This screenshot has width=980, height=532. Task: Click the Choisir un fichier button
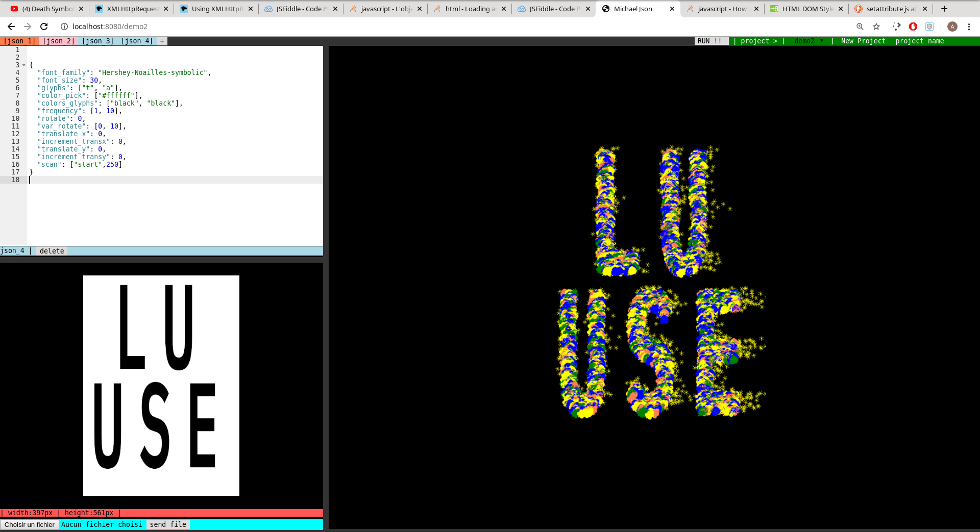(x=30, y=524)
